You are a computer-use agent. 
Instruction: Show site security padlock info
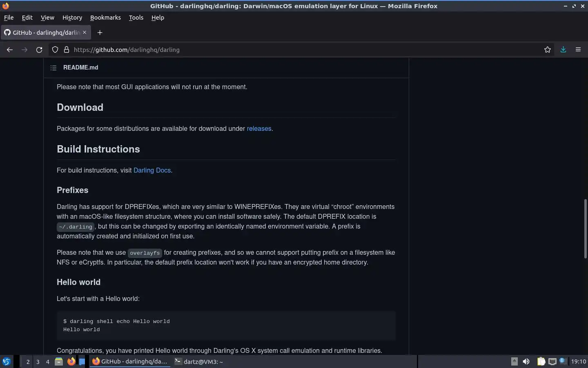tap(66, 49)
